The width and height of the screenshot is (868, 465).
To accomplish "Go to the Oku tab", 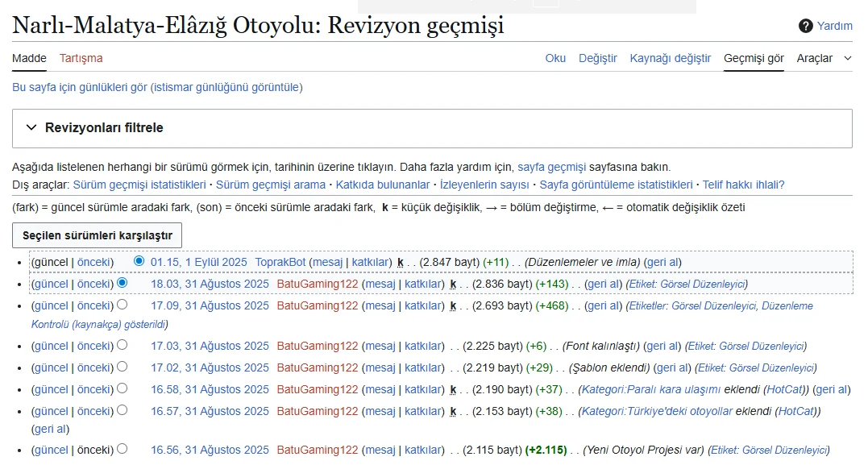I will tap(555, 58).
